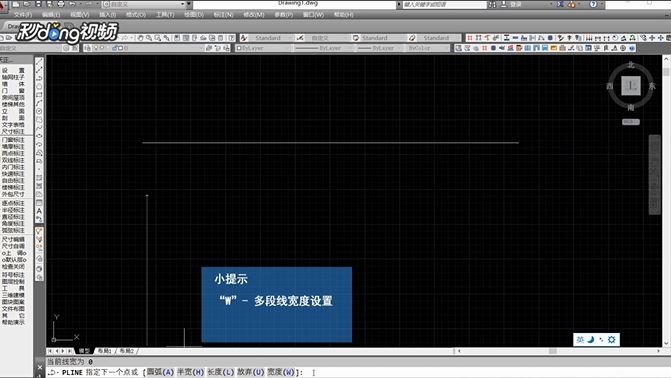The height and width of the screenshot is (378, 671).
Task: Open 轴网柱子 in the left menu
Action: click(x=13, y=77)
